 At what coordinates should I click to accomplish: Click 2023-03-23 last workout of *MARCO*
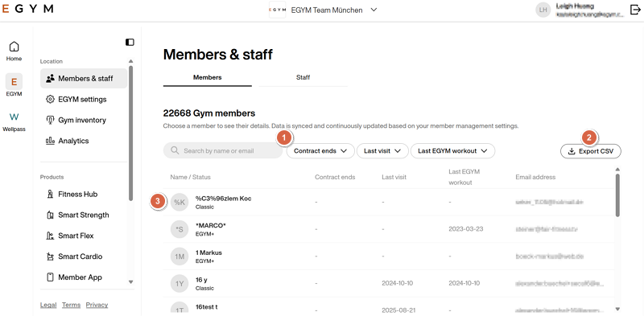coord(466,228)
